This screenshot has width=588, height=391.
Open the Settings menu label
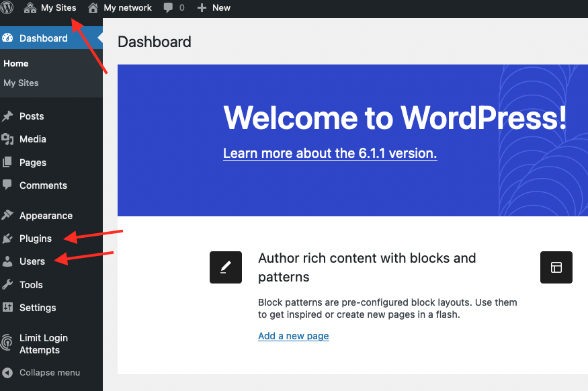38,308
